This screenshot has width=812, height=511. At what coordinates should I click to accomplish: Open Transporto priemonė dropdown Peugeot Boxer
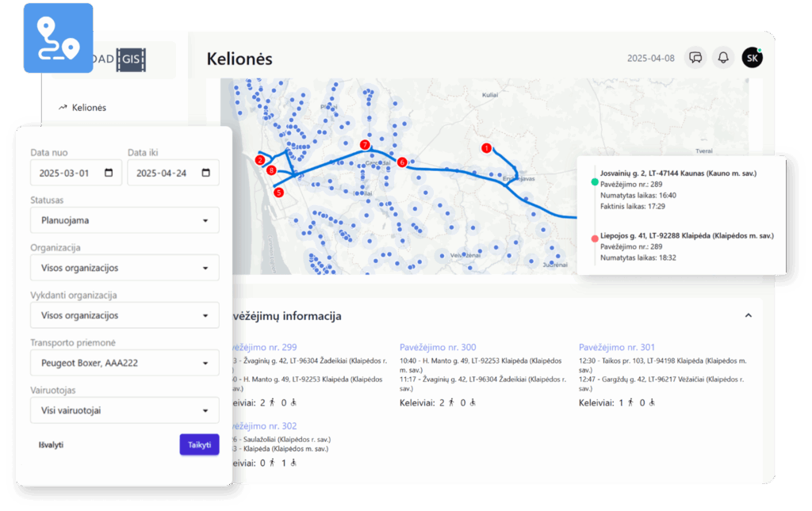[x=124, y=363]
